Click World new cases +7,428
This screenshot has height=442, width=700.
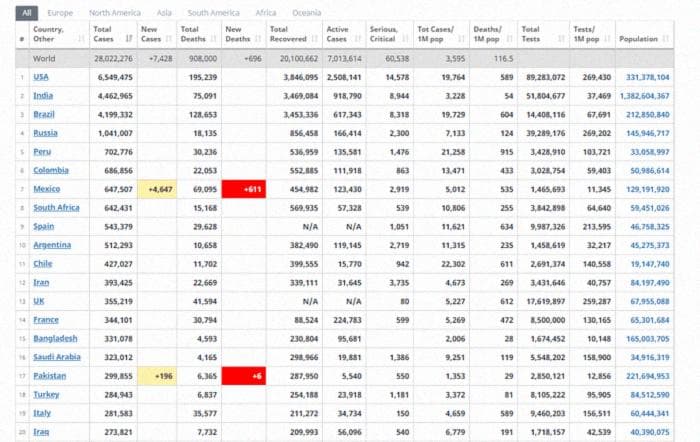160,58
